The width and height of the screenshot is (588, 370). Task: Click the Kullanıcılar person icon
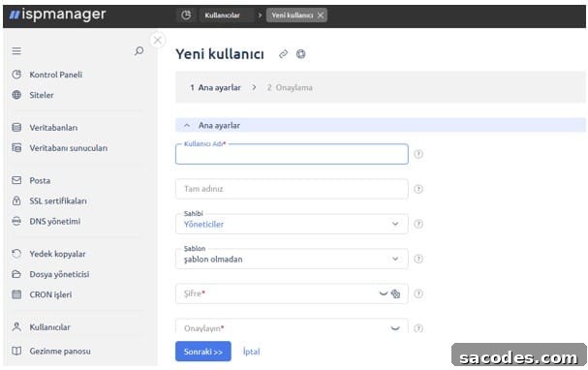[x=16, y=326]
